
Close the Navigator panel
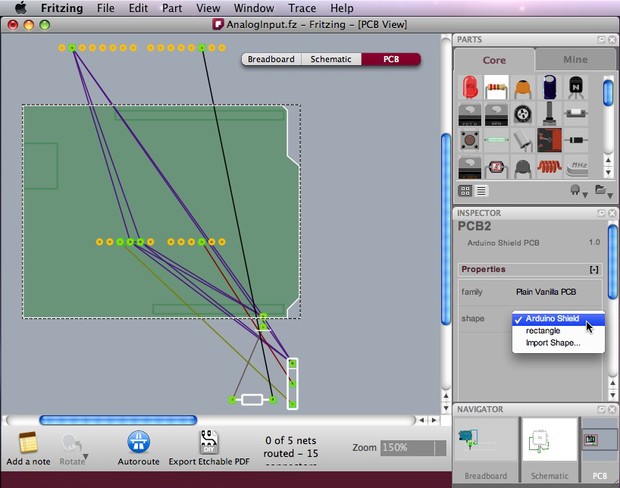(612, 409)
